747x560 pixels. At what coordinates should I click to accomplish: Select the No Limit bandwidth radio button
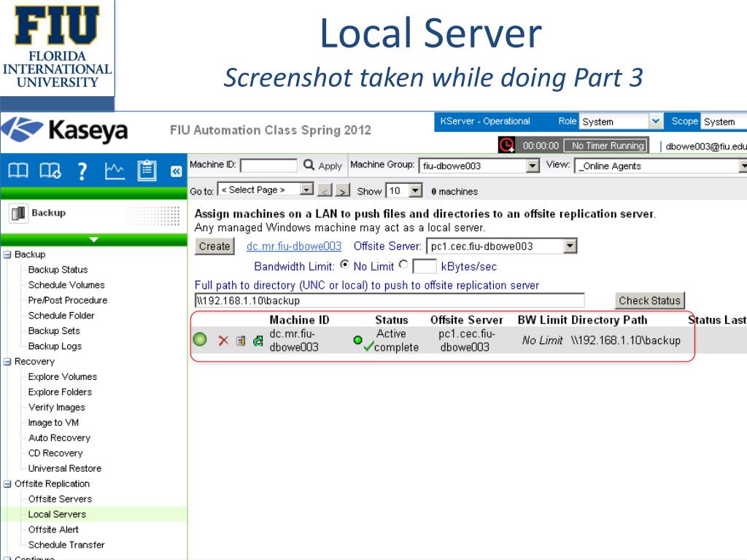point(344,265)
